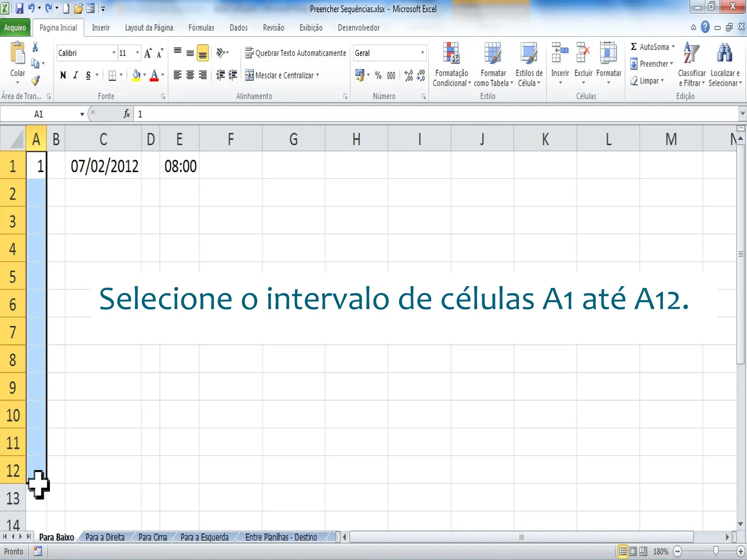Toggle Quebrar Texto Automaticamente

click(295, 53)
